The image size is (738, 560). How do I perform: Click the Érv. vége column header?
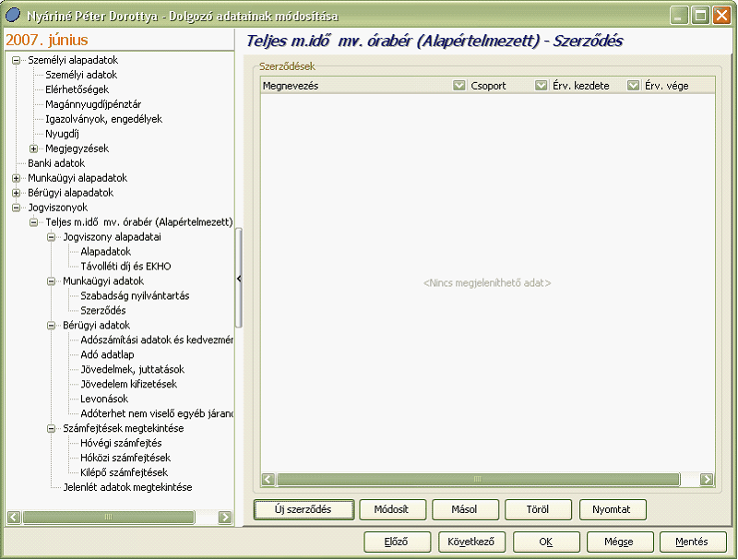pyautogui.click(x=678, y=86)
